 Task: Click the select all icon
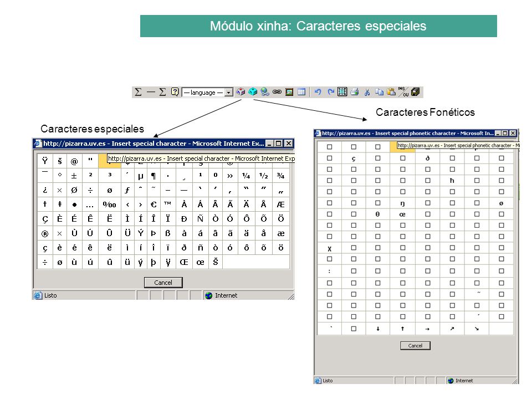[x=342, y=91]
